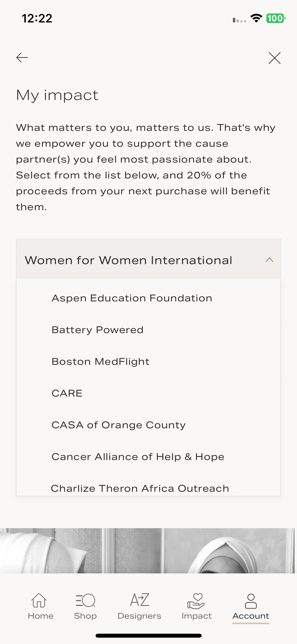Tap the Designers tab label
The image size is (297, 644).
point(139,616)
